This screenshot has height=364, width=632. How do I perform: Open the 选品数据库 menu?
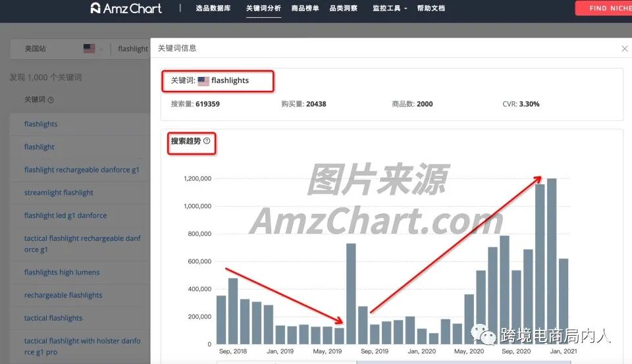(x=213, y=8)
